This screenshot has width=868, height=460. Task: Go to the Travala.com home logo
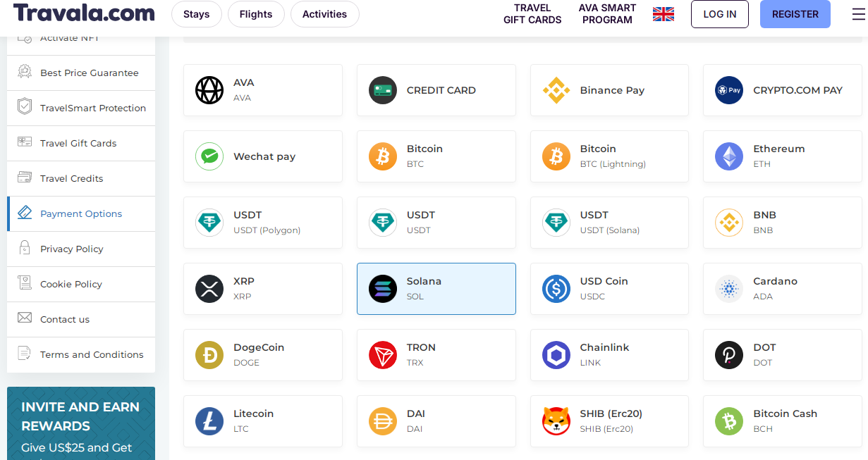pos(84,13)
